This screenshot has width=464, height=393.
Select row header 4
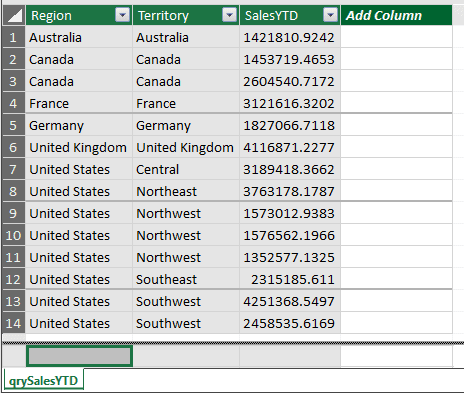[14, 103]
